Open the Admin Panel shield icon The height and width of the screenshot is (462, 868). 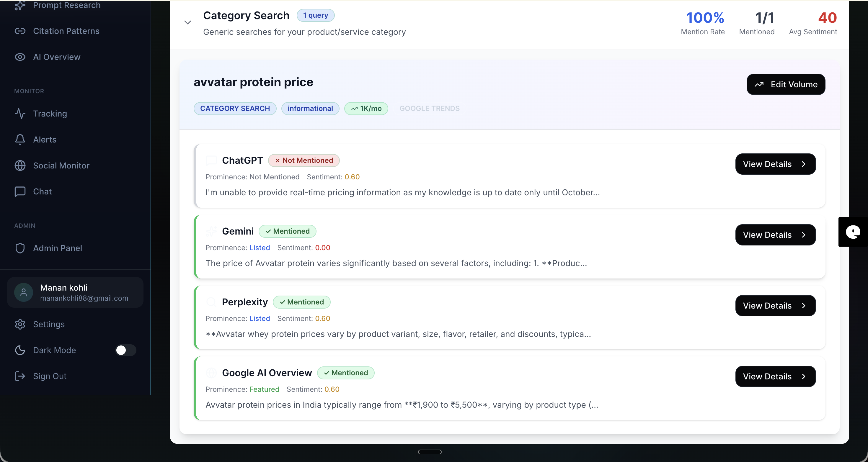click(20, 248)
